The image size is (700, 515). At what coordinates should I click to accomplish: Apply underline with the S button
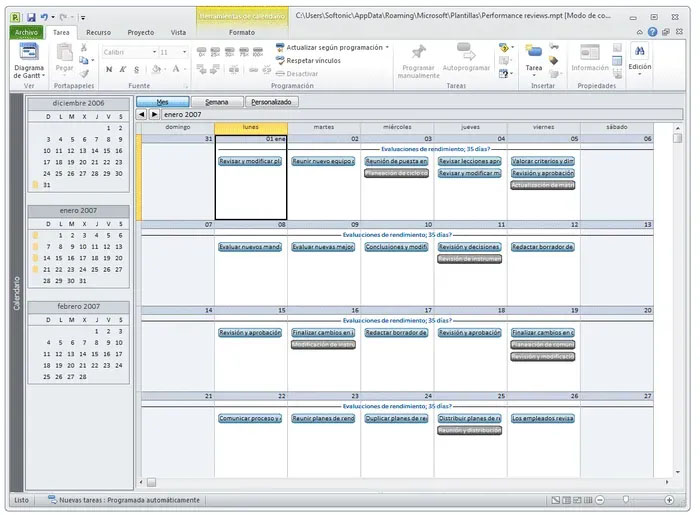click(137, 69)
